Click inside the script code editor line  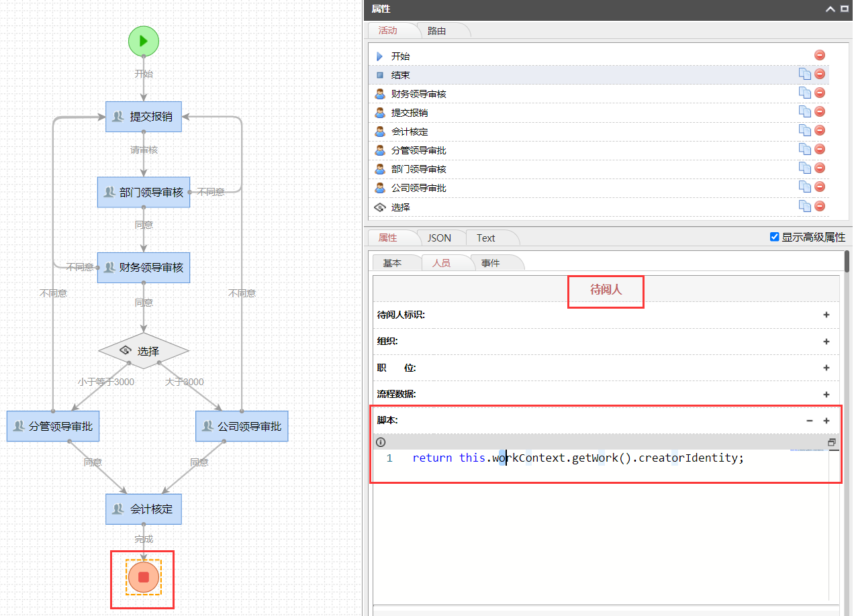coord(577,458)
